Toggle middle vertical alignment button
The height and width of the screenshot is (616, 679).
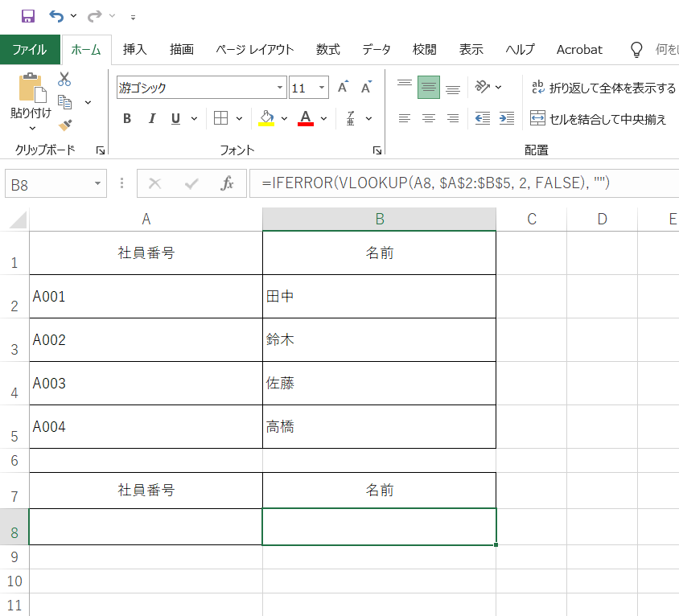pyautogui.click(x=429, y=88)
